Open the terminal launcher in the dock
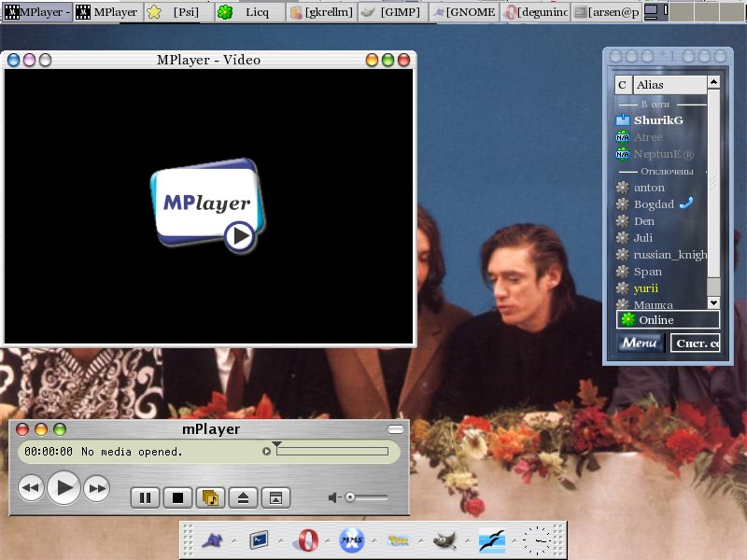 pyautogui.click(x=259, y=540)
